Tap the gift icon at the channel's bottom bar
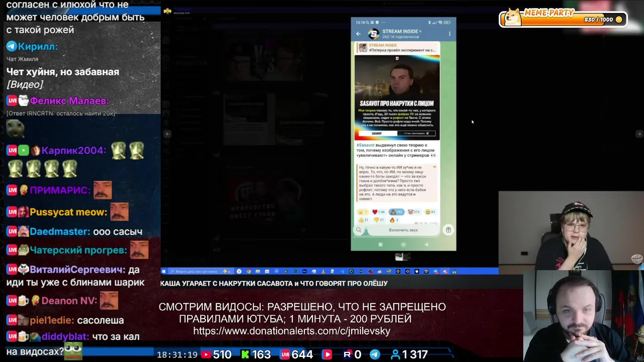Image resolution: width=644 pixels, height=362 pixels. 448,230
